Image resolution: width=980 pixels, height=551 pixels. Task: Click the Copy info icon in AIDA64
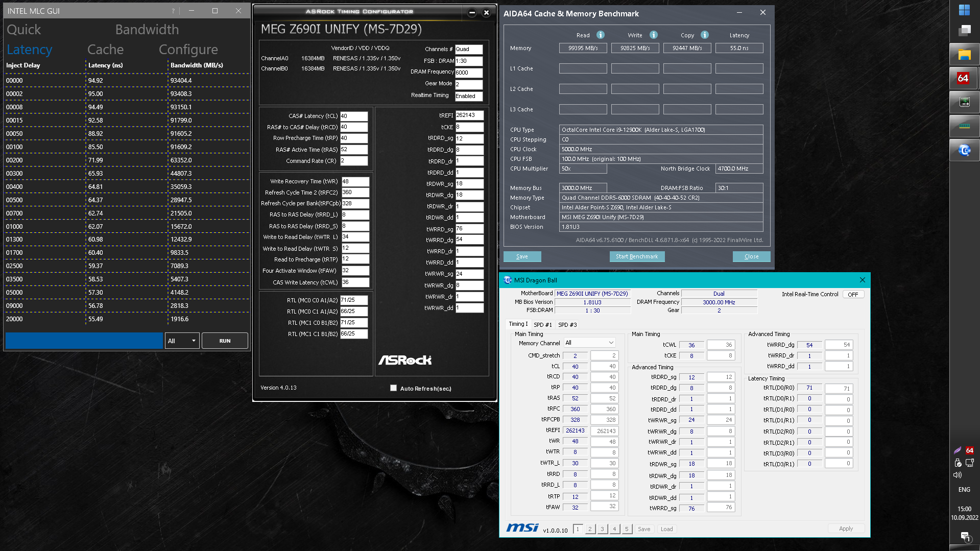click(x=705, y=35)
